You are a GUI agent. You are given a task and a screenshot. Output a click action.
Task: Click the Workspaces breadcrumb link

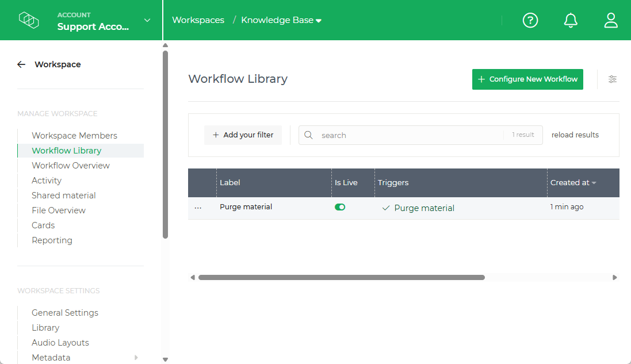[198, 20]
